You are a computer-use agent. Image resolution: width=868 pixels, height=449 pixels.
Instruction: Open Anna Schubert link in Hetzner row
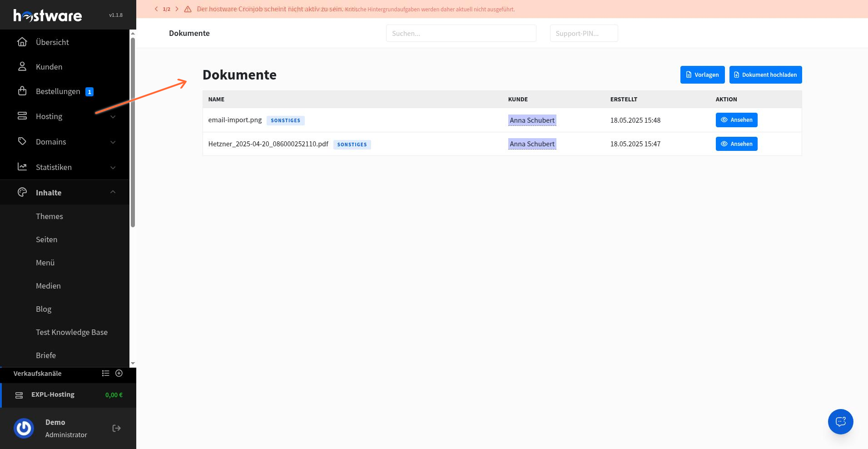click(532, 144)
